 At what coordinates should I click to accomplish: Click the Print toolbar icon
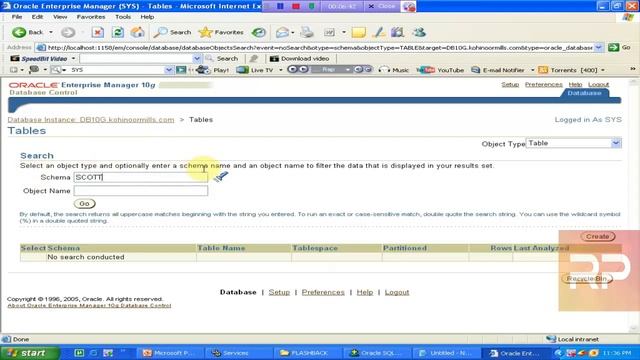coord(307,32)
